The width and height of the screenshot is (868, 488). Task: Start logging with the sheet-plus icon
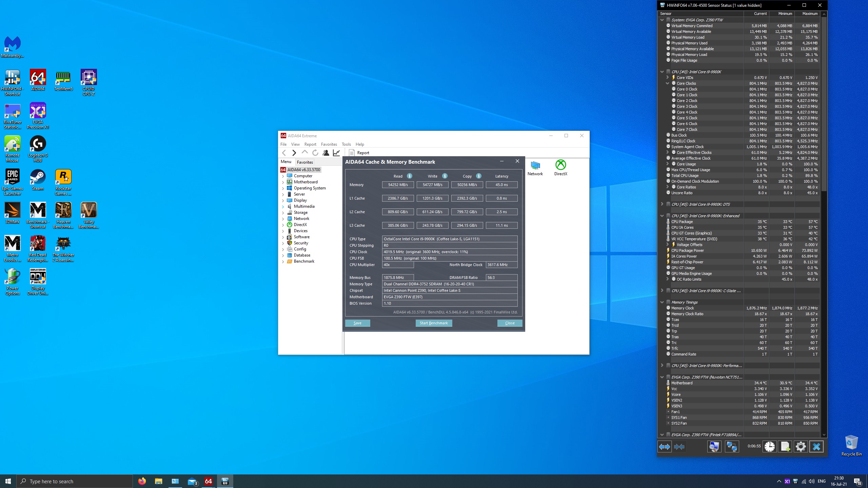[x=785, y=447]
